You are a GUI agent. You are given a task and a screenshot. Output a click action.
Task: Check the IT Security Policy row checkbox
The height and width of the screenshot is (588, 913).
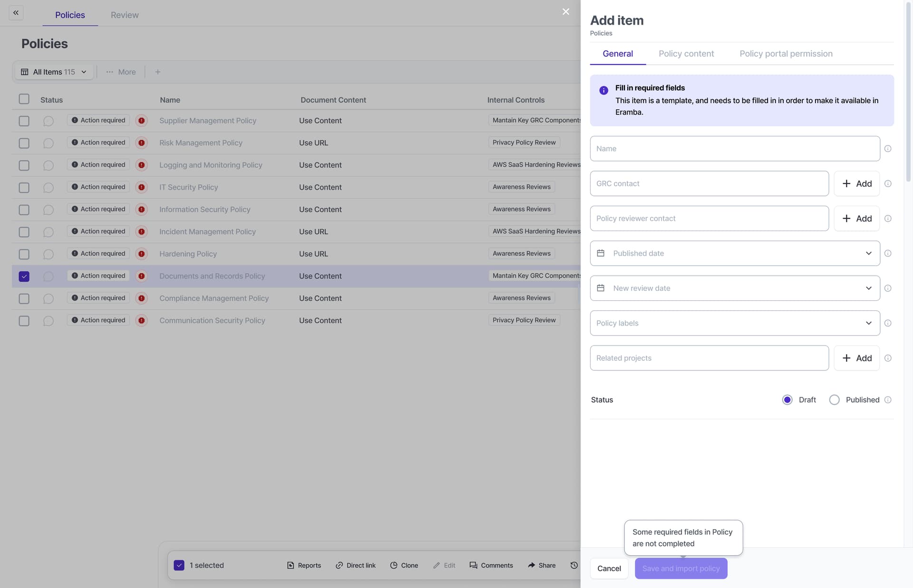point(24,187)
